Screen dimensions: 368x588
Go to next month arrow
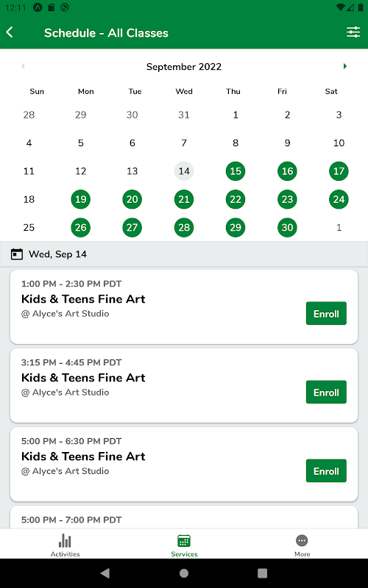click(x=345, y=66)
